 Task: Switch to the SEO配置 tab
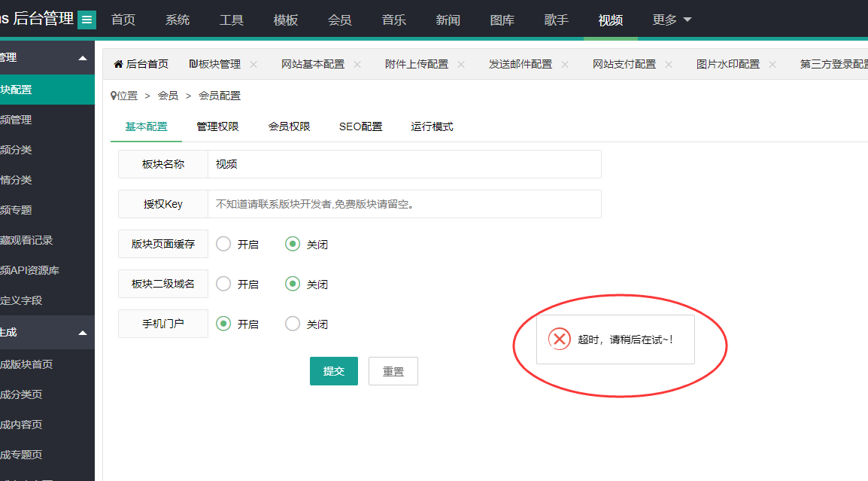pos(360,126)
